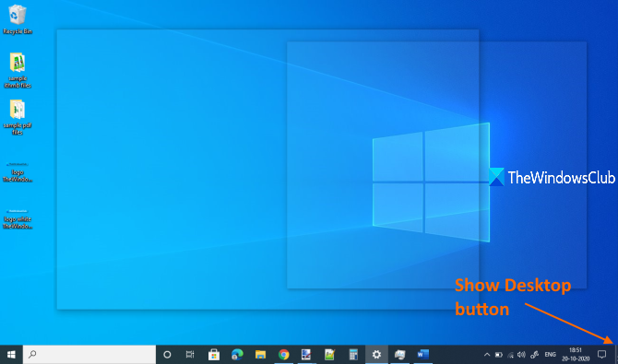Open the battery status flyout

499,355
